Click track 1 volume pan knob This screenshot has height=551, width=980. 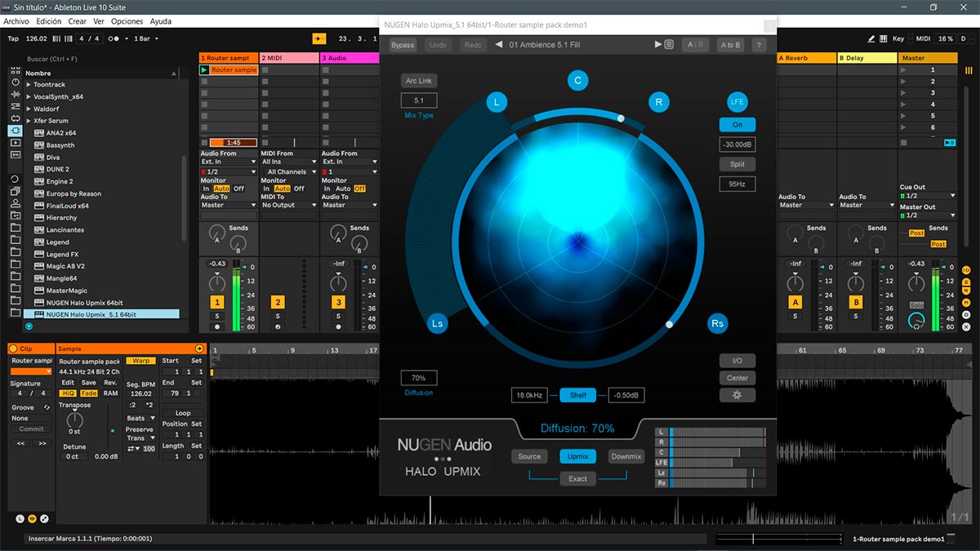[216, 282]
